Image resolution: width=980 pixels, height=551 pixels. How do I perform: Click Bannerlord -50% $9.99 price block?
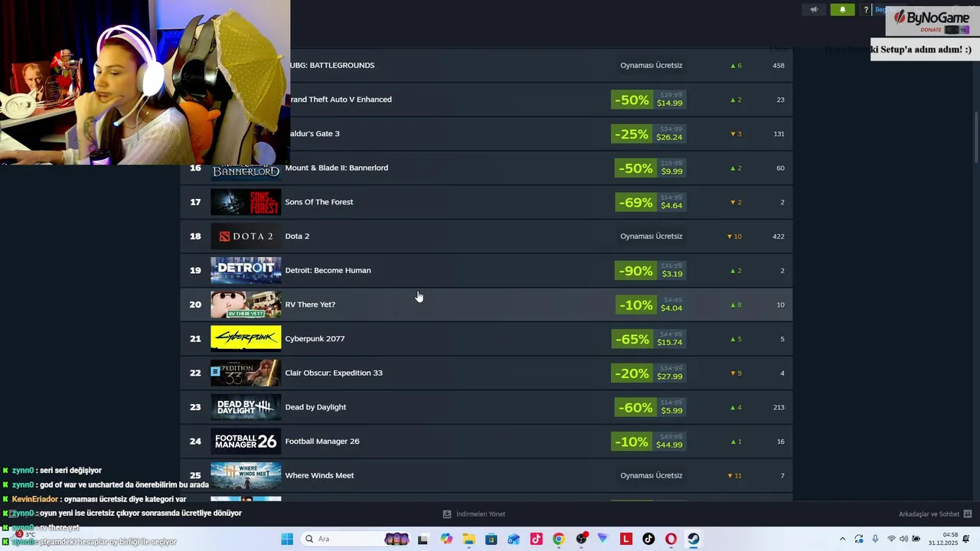click(x=650, y=168)
